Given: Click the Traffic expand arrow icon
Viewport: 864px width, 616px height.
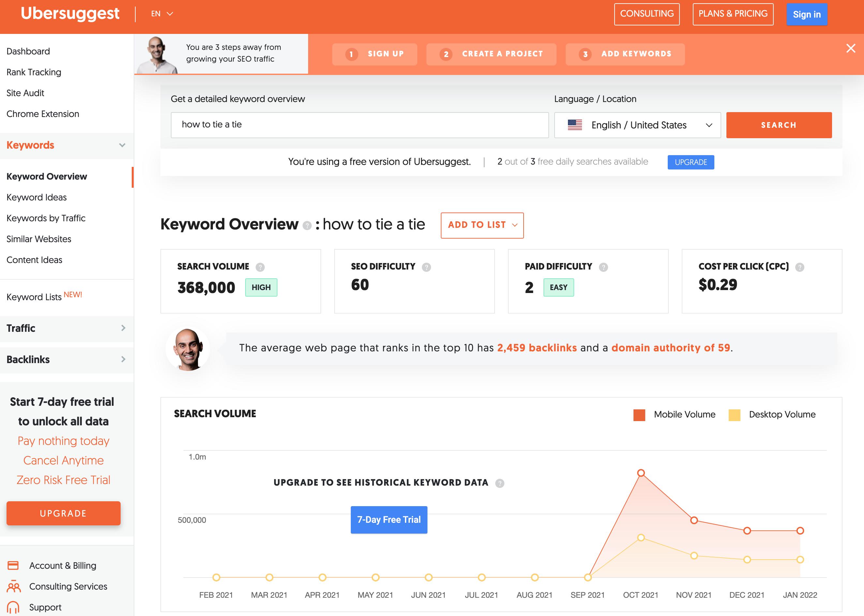Looking at the screenshot, I should 123,328.
